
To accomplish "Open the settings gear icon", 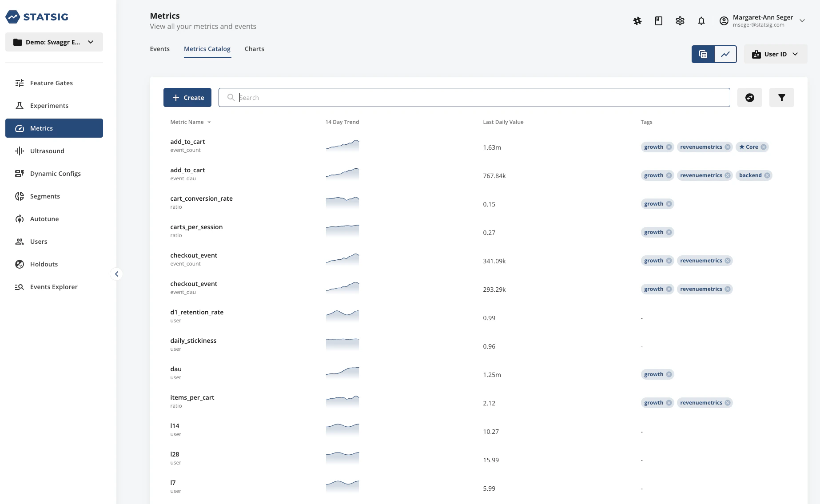I will (680, 21).
